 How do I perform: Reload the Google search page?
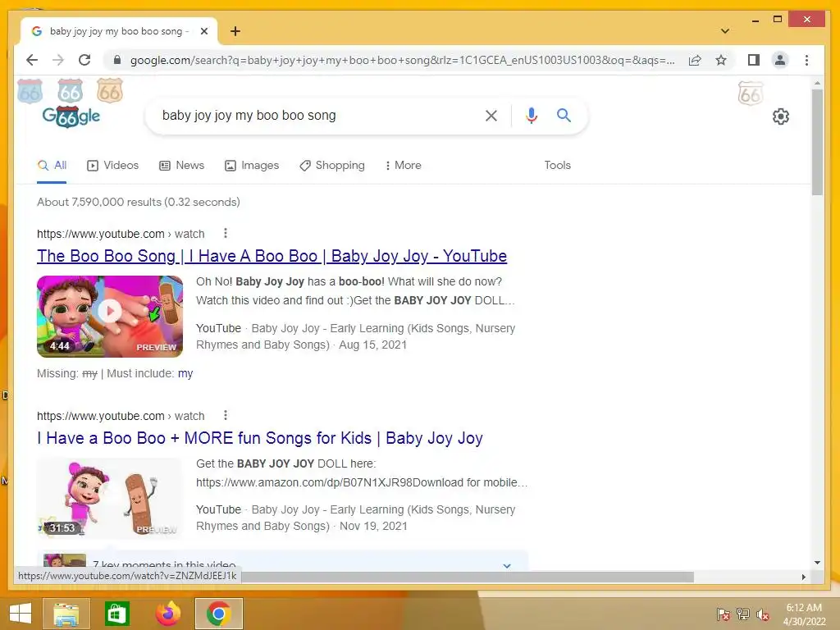[84, 60]
